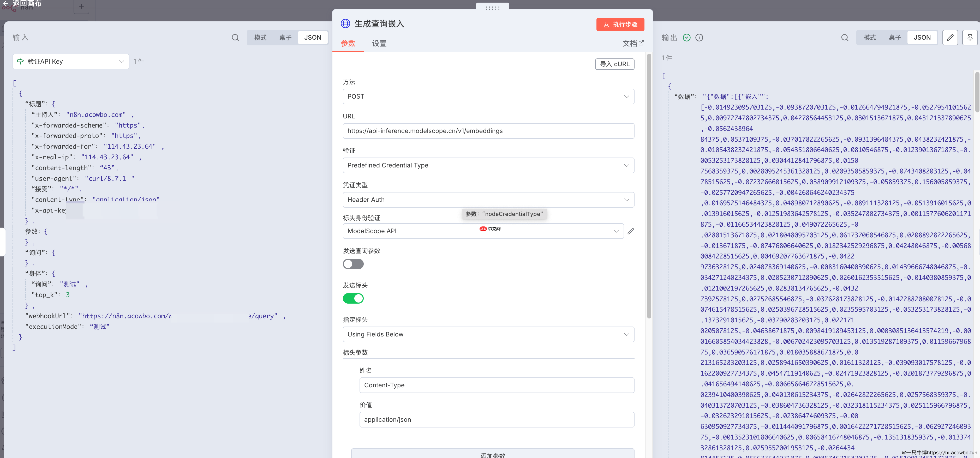The image size is (980, 458).
Task: Open a new workflow tab with the + icon
Action: tap(81, 7)
